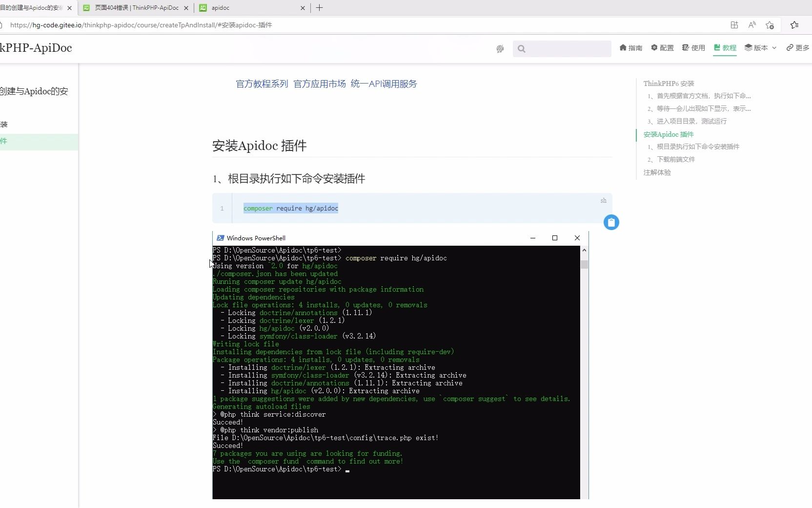812x508 pixels.
Task: Open the split screen icon in address bar
Action: 734,25
